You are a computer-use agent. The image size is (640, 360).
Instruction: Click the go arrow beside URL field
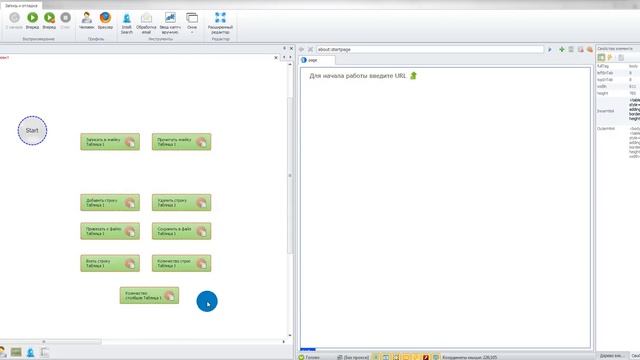550,49
